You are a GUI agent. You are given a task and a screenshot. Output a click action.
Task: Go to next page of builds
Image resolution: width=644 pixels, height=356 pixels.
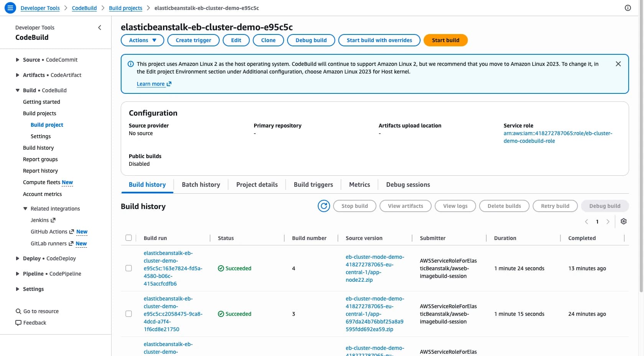pyautogui.click(x=608, y=222)
